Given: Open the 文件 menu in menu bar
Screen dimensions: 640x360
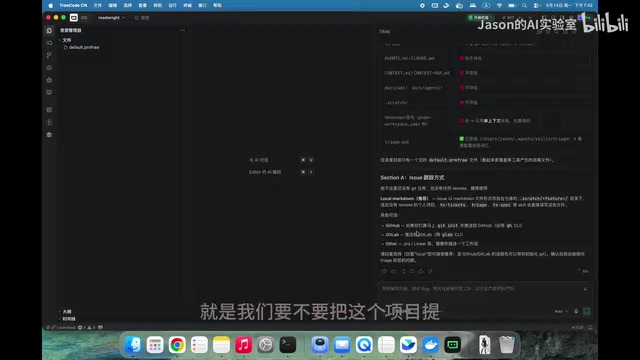Looking at the screenshot, I should [x=98, y=5].
